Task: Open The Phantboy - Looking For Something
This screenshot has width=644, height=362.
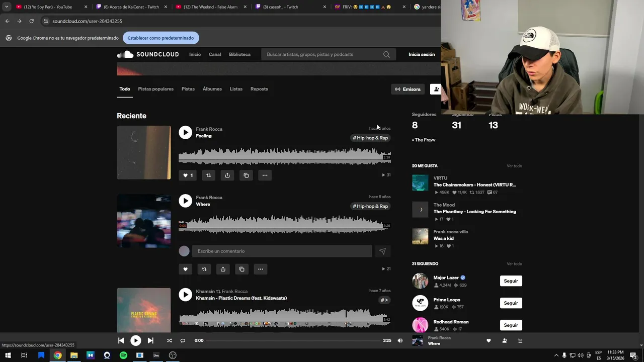Action: point(474,212)
